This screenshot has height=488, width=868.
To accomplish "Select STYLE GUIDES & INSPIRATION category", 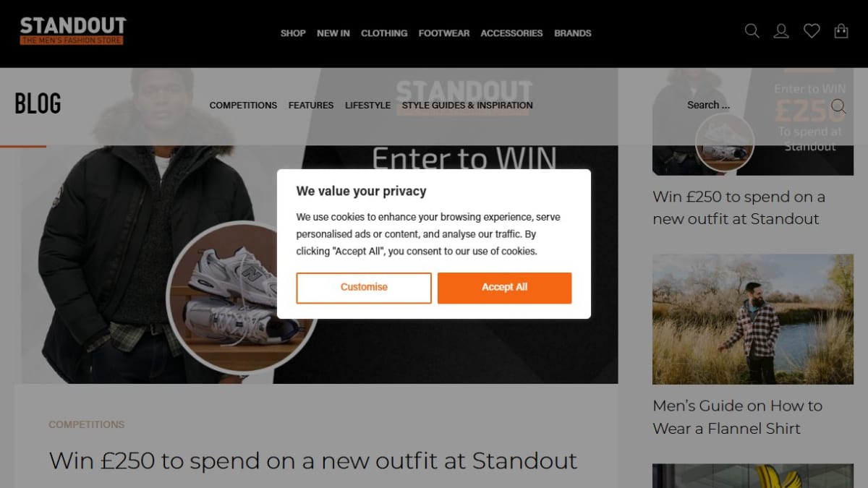I will (467, 106).
